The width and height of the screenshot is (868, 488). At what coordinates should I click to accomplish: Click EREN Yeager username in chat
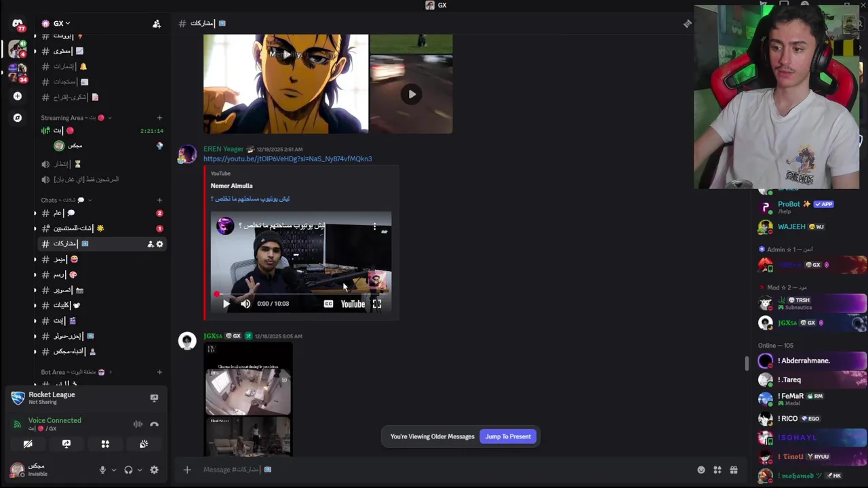point(223,149)
